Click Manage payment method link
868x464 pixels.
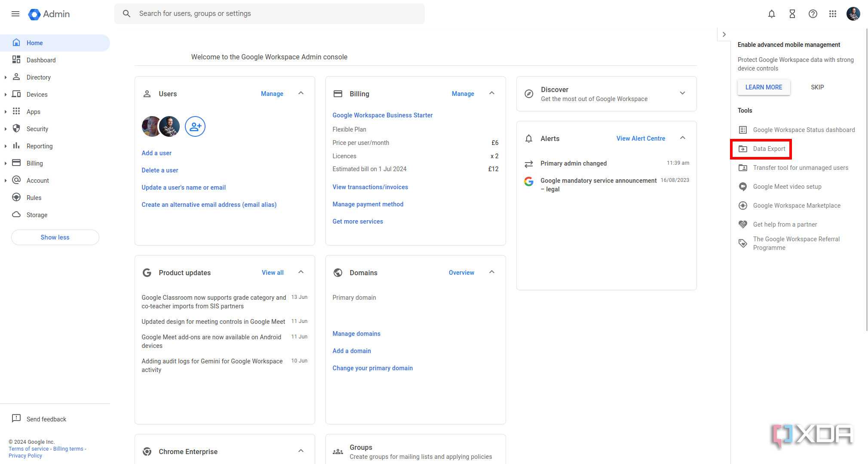(368, 204)
